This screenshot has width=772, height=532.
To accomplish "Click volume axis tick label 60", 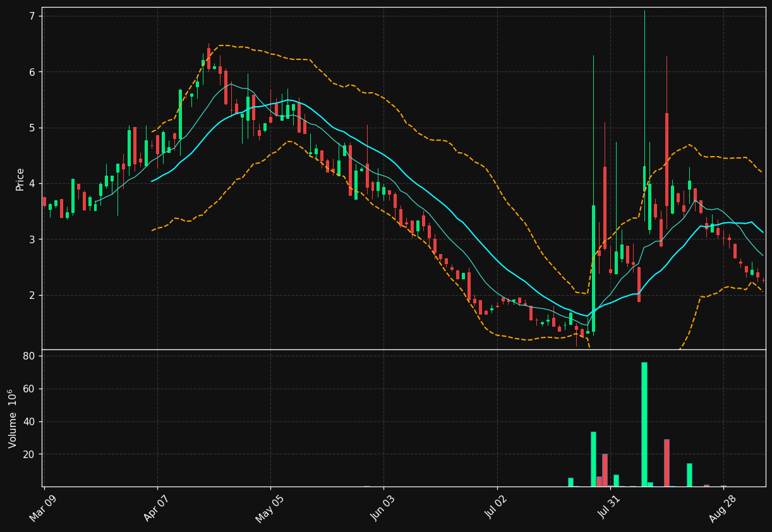I will tap(28, 389).
